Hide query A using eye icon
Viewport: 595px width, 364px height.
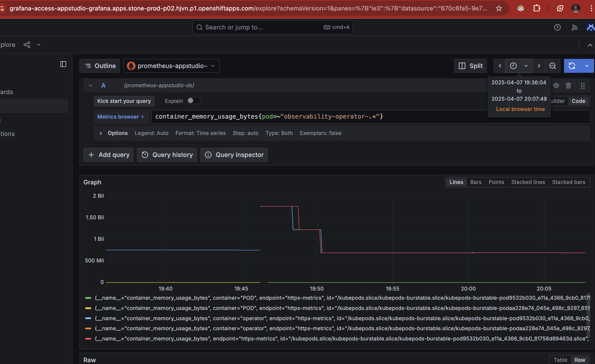coord(556,86)
